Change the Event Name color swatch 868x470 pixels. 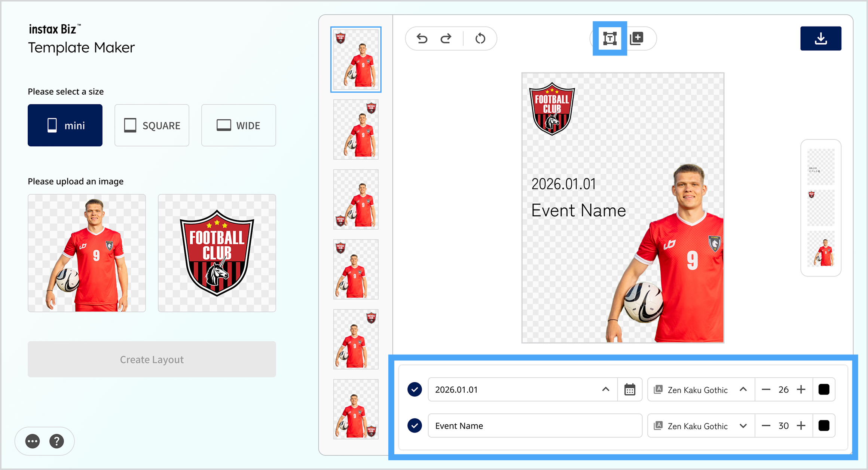tap(824, 425)
